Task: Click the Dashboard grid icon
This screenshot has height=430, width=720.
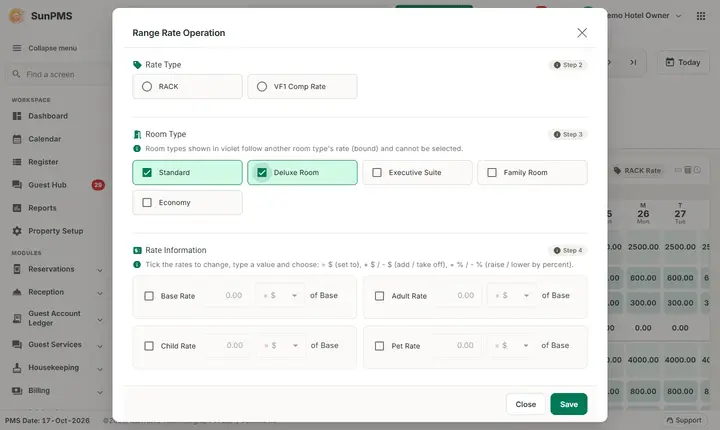Action: [x=17, y=116]
